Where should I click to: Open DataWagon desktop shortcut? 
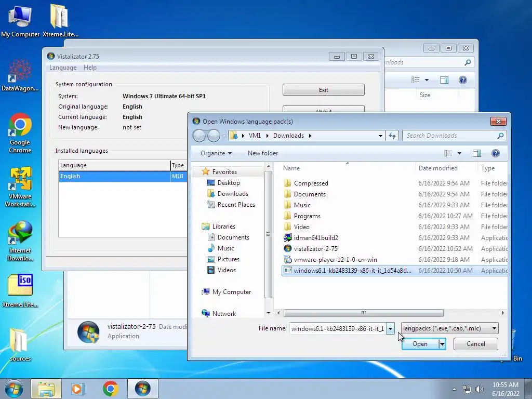pos(20,75)
